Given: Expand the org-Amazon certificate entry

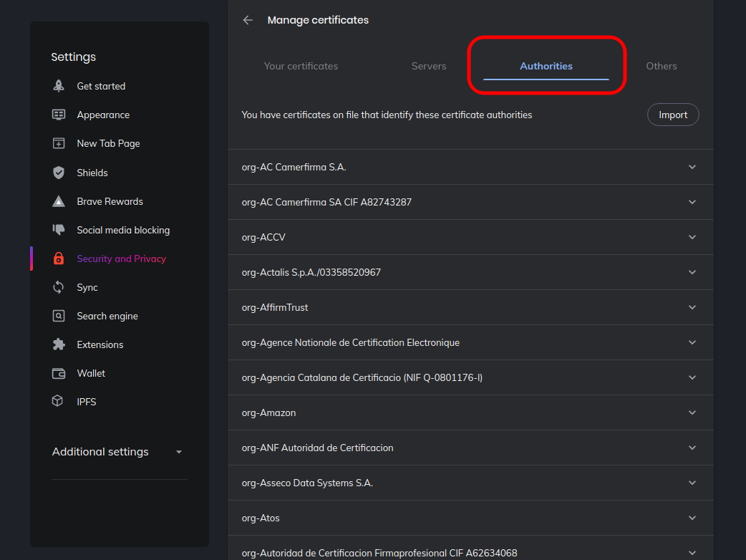Looking at the screenshot, I should click(x=692, y=412).
